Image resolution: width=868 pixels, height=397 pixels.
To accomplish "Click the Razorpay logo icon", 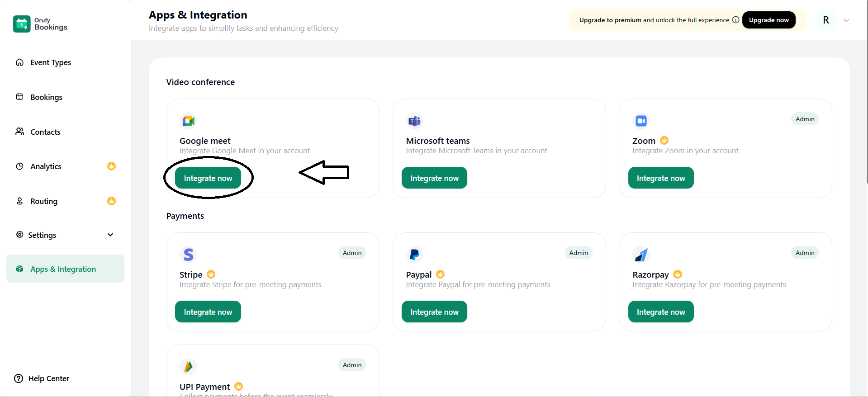I will pyautogui.click(x=641, y=255).
